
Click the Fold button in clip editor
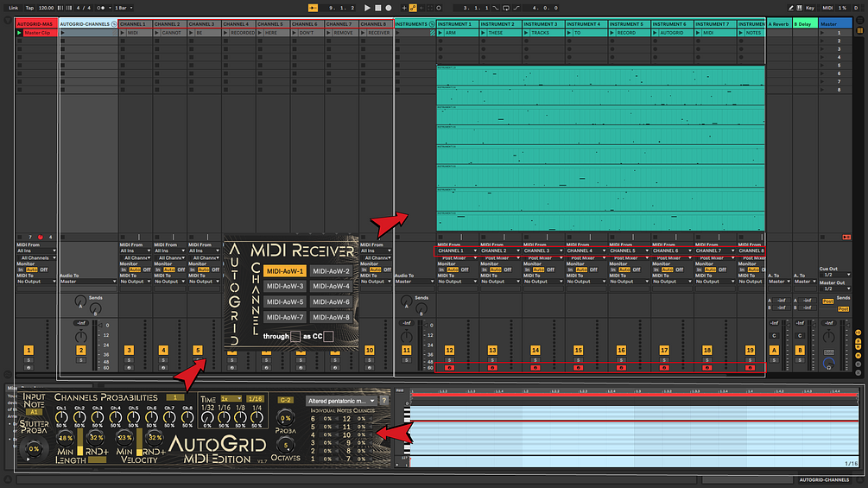[x=400, y=390]
